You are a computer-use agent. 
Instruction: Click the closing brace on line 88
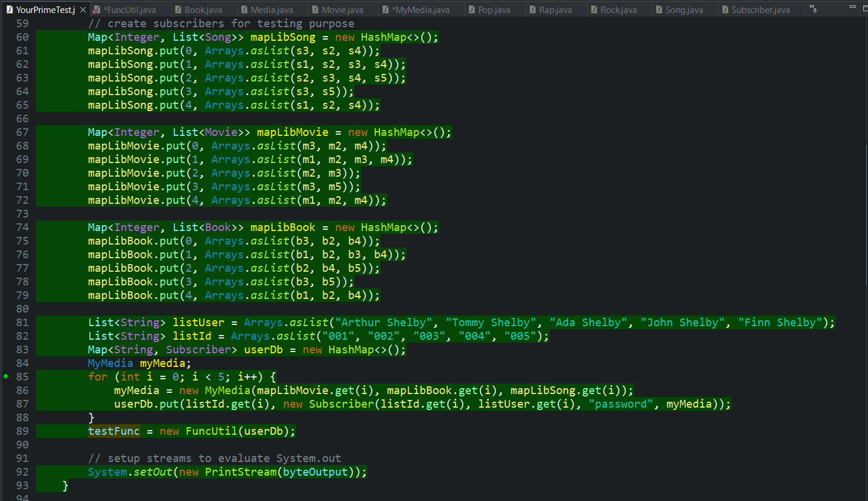(x=92, y=418)
